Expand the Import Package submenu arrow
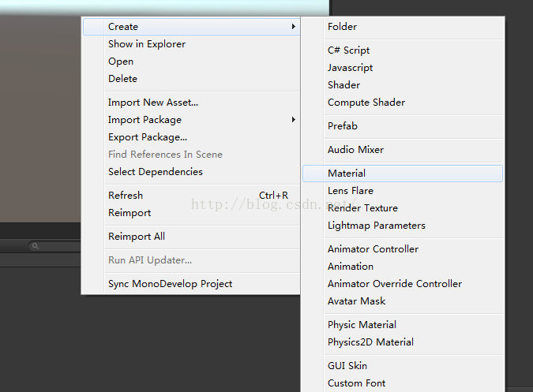The image size is (533, 392). (x=294, y=119)
